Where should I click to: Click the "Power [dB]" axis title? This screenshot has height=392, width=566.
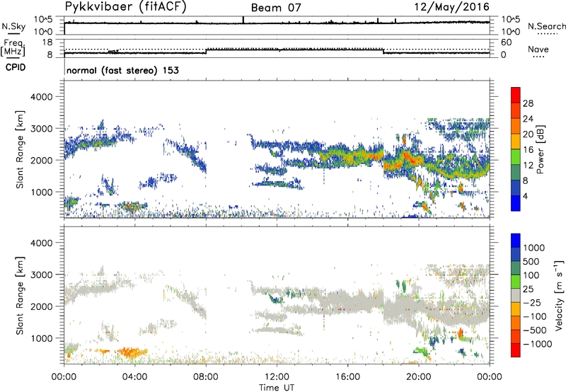pyautogui.click(x=541, y=149)
